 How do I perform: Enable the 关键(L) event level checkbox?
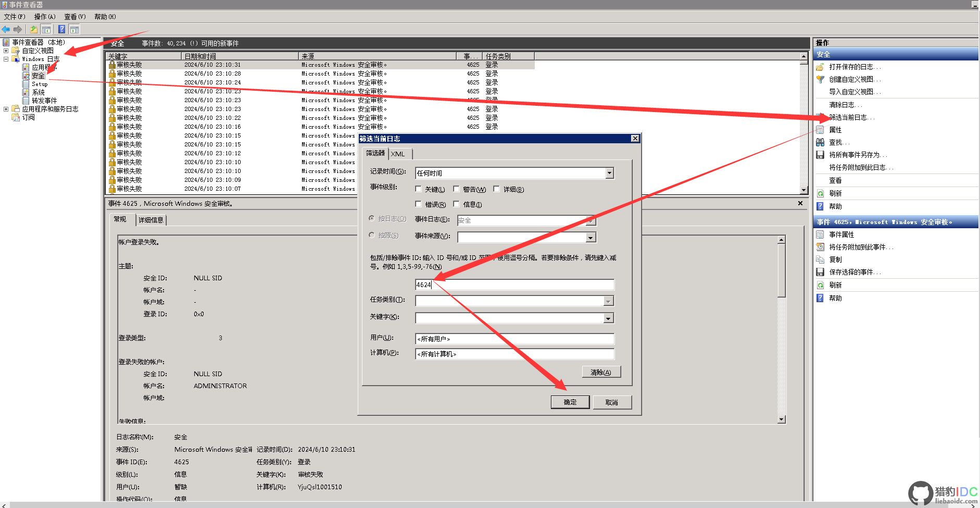point(418,189)
